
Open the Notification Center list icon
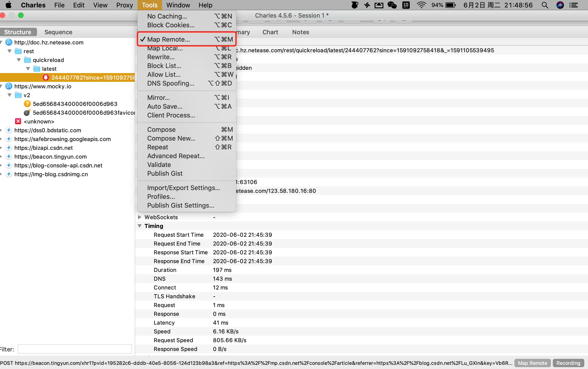tap(573, 5)
